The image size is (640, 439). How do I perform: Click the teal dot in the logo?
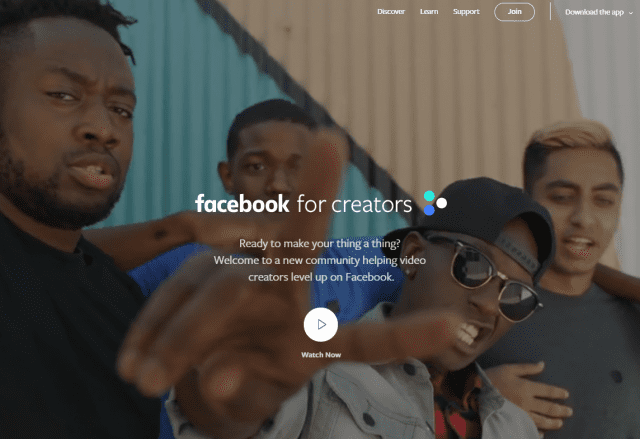coord(429,196)
